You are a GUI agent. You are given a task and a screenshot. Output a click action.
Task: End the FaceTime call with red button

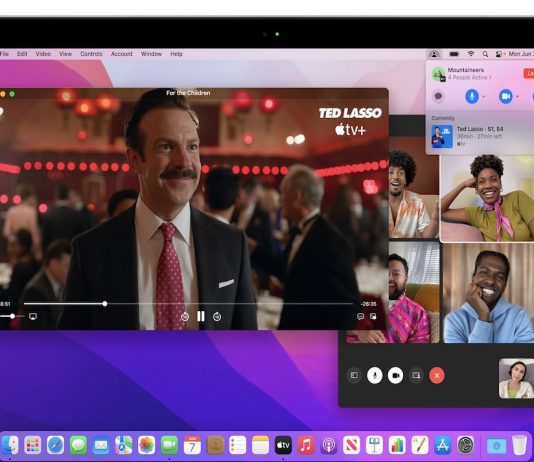point(437,375)
